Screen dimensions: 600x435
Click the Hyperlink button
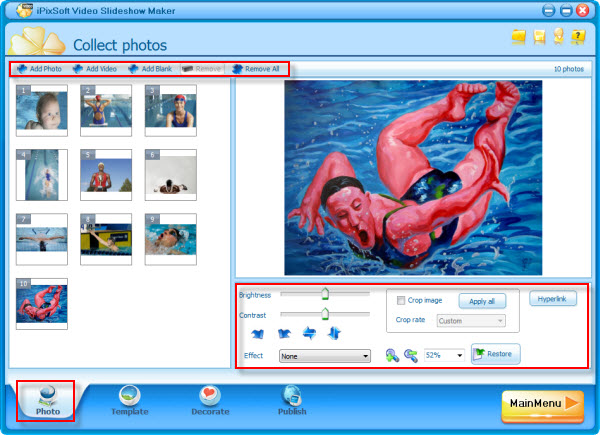coord(553,298)
